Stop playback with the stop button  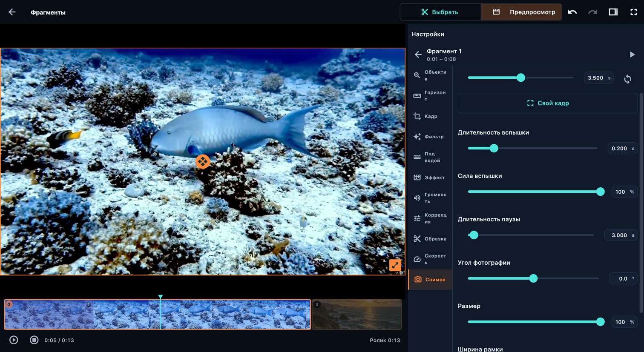click(x=34, y=340)
